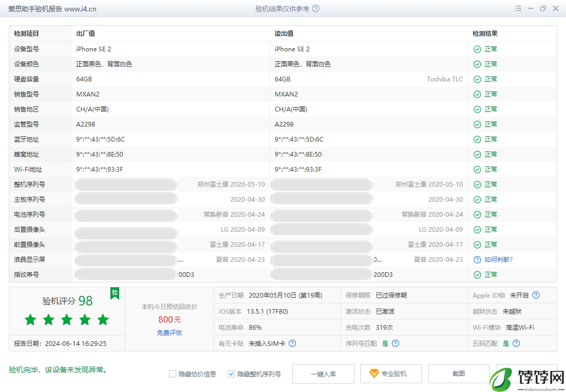566x392 pixels.
Task: Uncheck 隐藏整机序列号 checkbox
Action: click(x=231, y=374)
